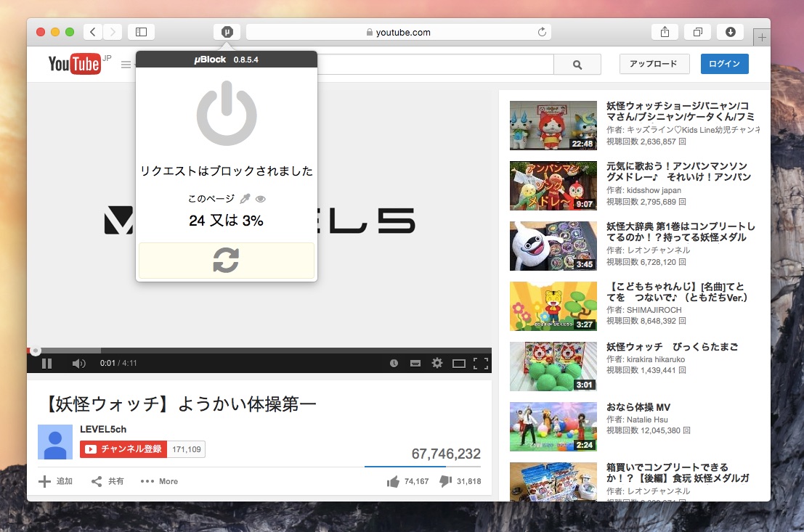Open the µBlock network request log eye icon
This screenshot has height=532, width=804.
(261, 199)
